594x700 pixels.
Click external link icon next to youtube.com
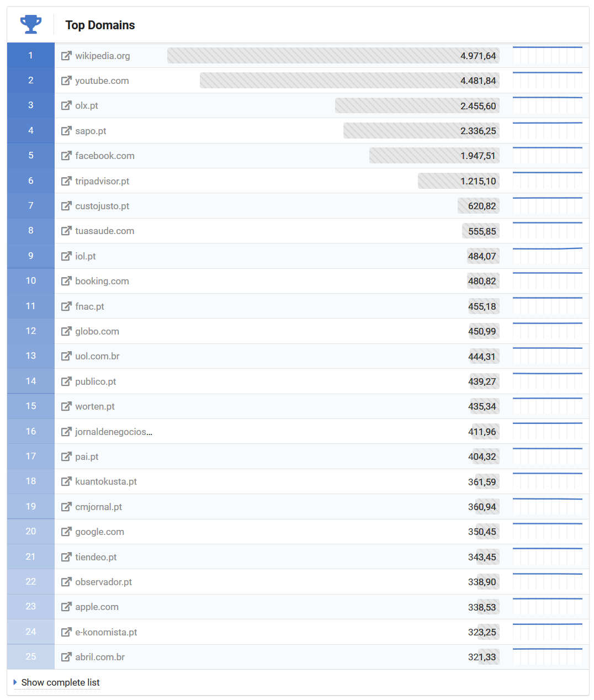[x=66, y=81]
